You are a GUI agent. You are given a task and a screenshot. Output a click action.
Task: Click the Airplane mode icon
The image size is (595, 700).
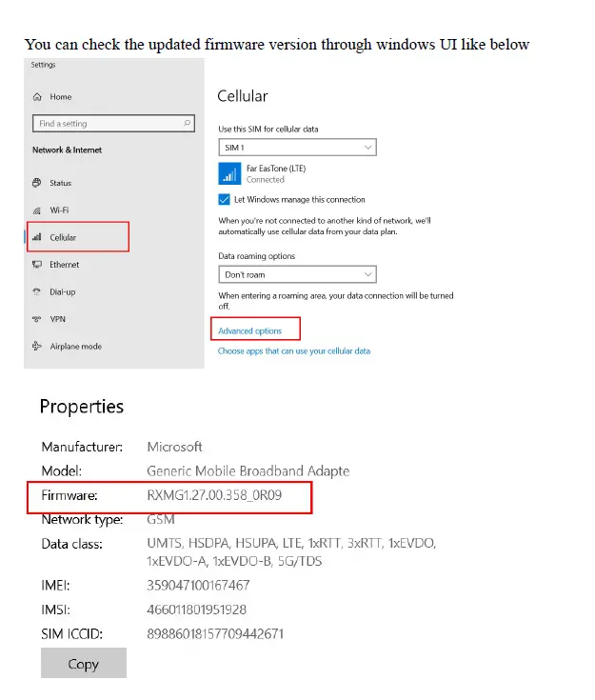(x=37, y=346)
